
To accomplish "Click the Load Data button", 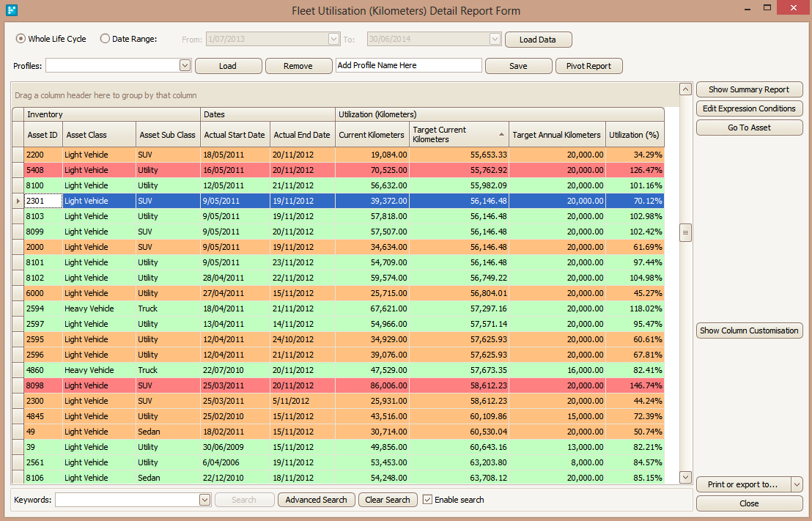I will (538, 40).
